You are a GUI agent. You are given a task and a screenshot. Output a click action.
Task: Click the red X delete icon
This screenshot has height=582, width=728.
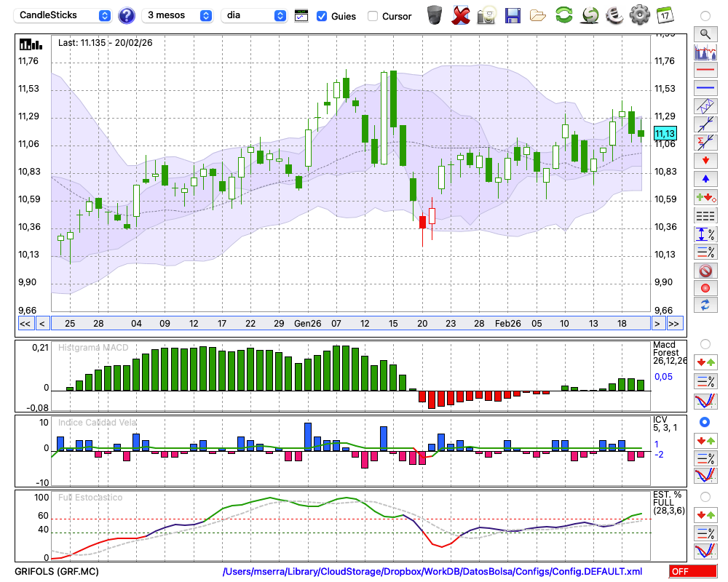460,15
